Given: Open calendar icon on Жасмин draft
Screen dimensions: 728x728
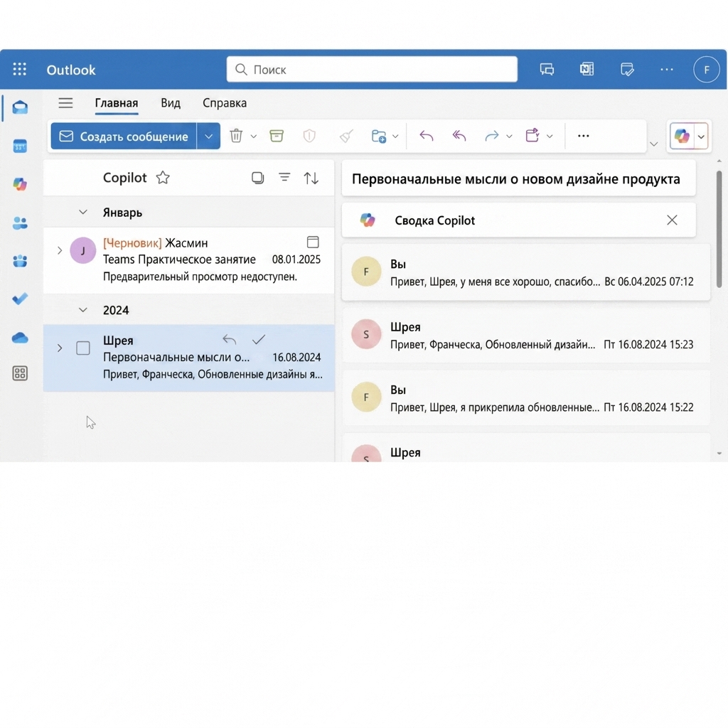Looking at the screenshot, I should [313, 242].
